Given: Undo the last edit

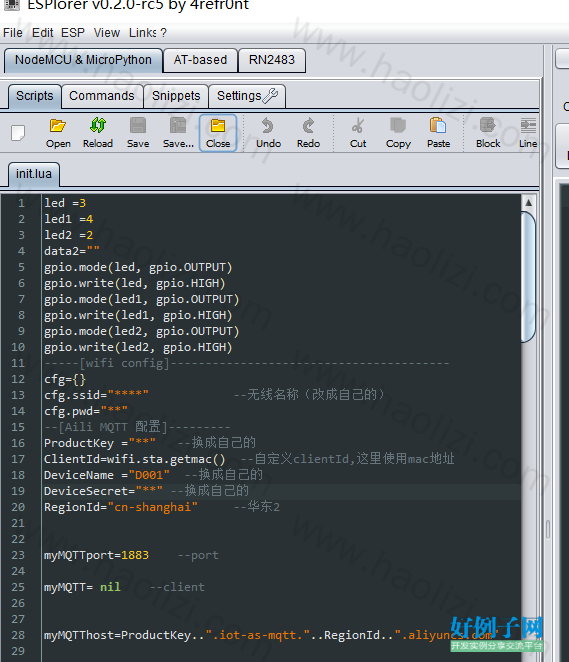Looking at the screenshot, I should coord(268,133).
